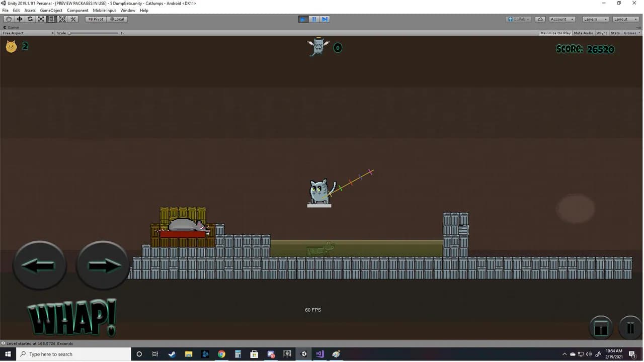Toggle the Stats overlay
Viewport: 644px width, 362px height.
(615, 33)
